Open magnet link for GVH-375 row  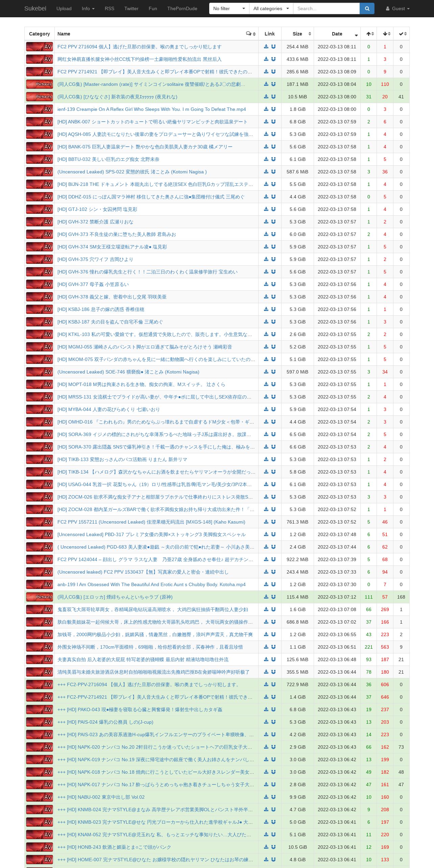pos(273,259)
